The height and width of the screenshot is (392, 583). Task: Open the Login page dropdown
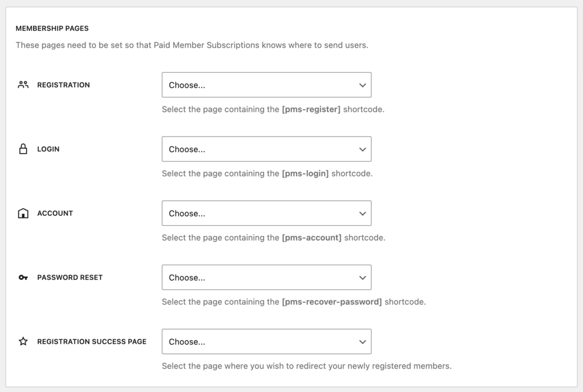click(x=266, y=148)
